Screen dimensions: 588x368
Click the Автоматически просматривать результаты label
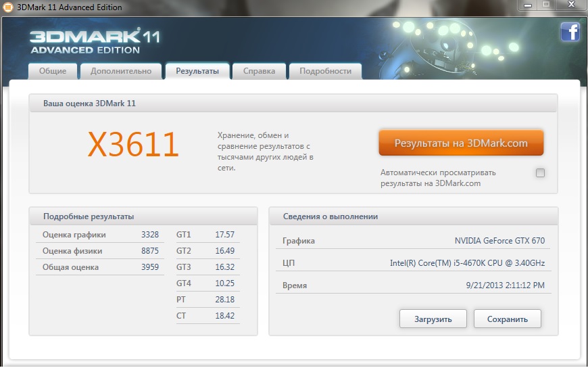pyautogui.click(x=438, y=178)
